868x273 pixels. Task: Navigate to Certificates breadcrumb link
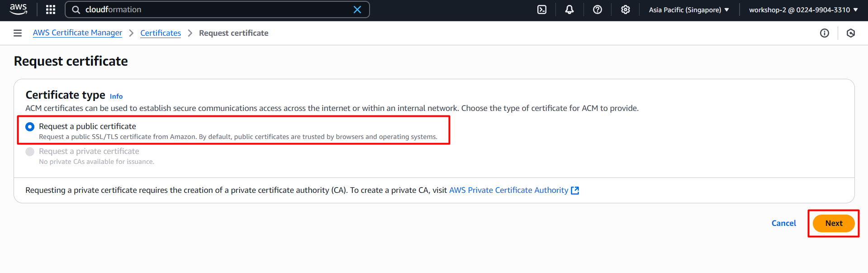[161, 33]
